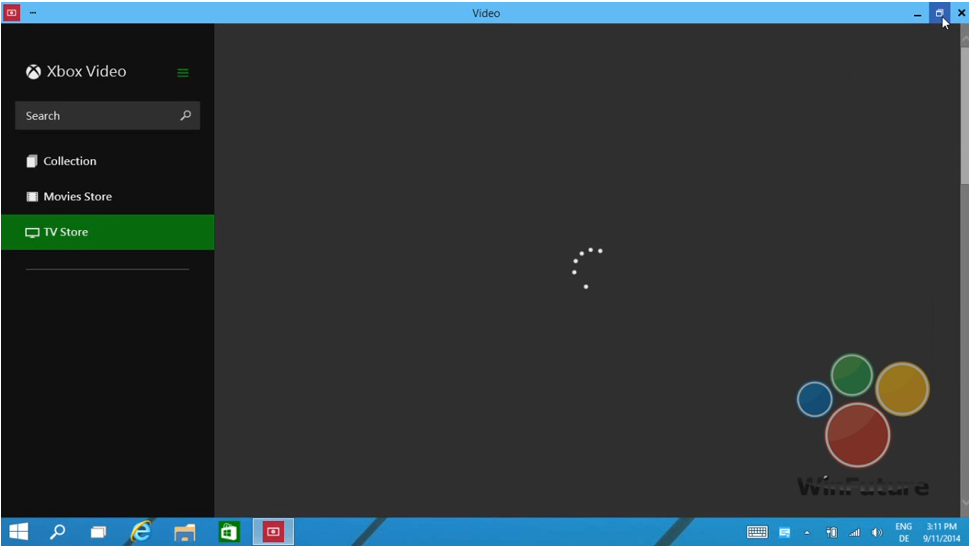Click the Video app icon in title bar
This screenshot has height=551, width=969.
pos(12,12)
